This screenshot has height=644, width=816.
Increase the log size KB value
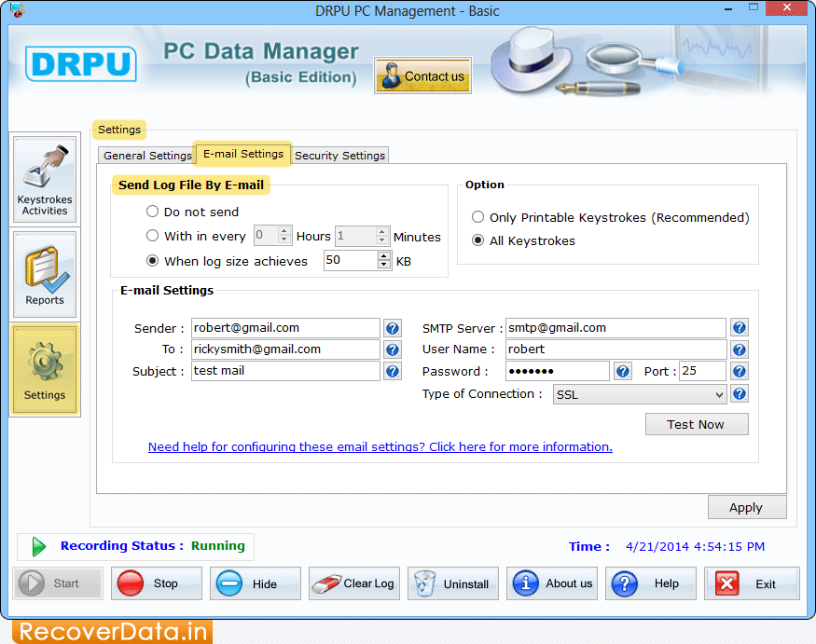pos(384,256)
